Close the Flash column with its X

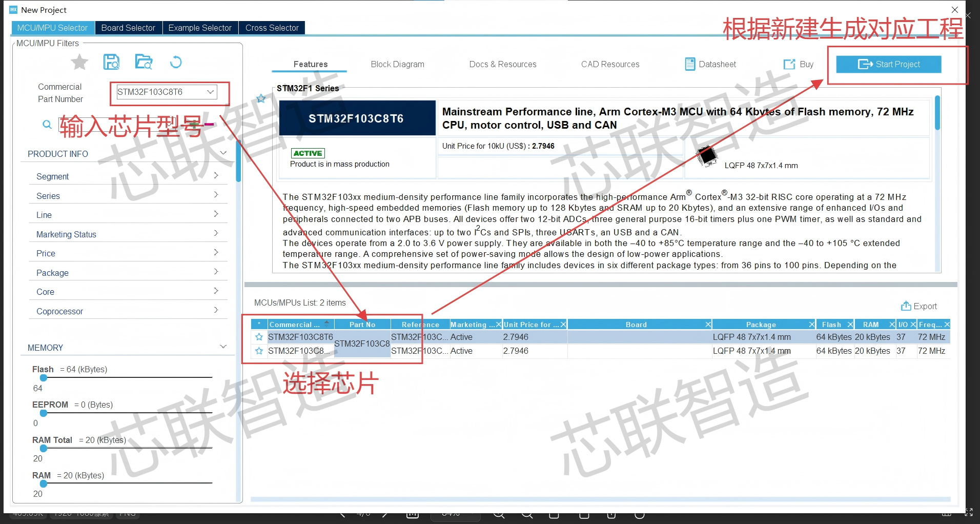coord(850,325)
